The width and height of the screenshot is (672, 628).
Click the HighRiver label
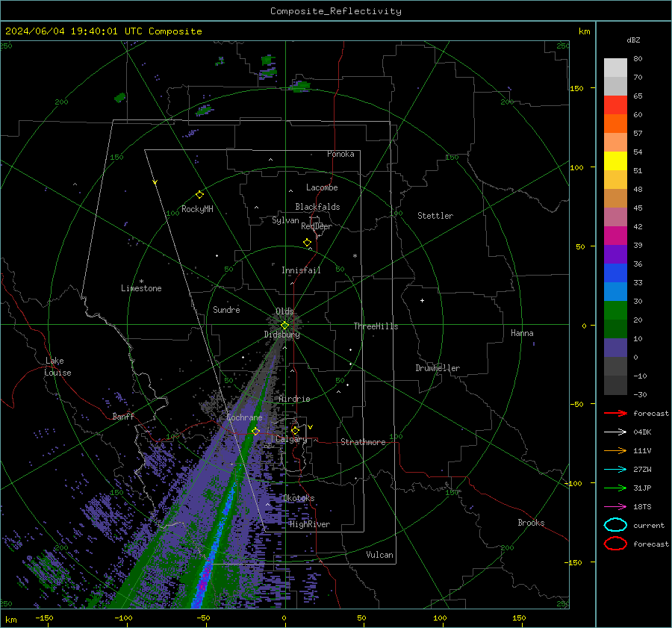pyautogui.click(x=309, y=524)
